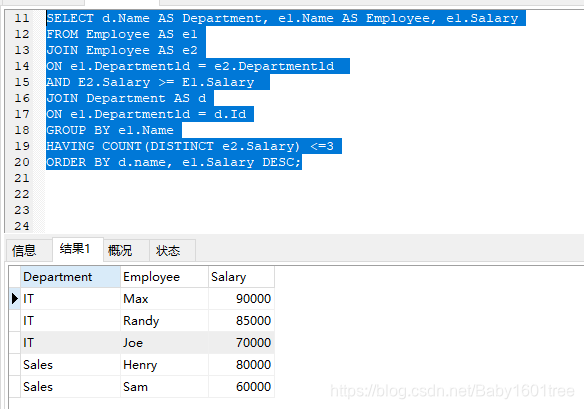The width and height of the screenshot is (584, 409).
Task: Select the Joe employee cell
Action: (x=164, y=343)
